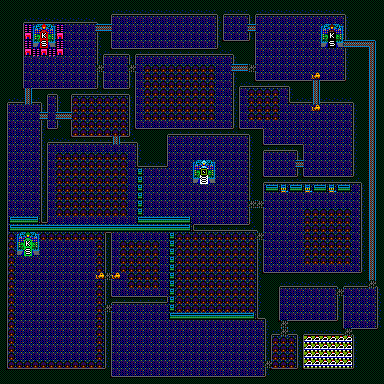This screenshot has height=384, width=384.
Task: Click the last wide bar in the right room
Action: [x=344, y=188]
